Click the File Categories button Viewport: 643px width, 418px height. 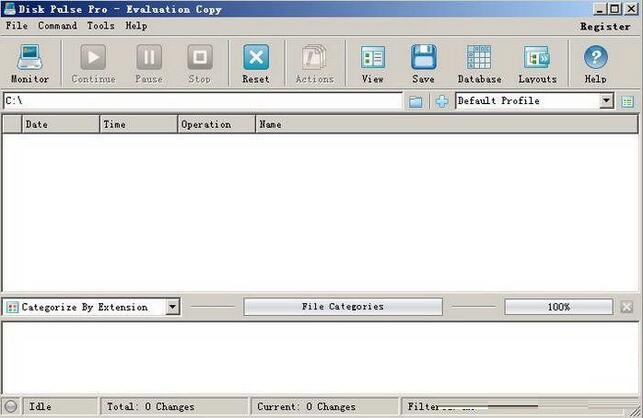pos(343,306)
